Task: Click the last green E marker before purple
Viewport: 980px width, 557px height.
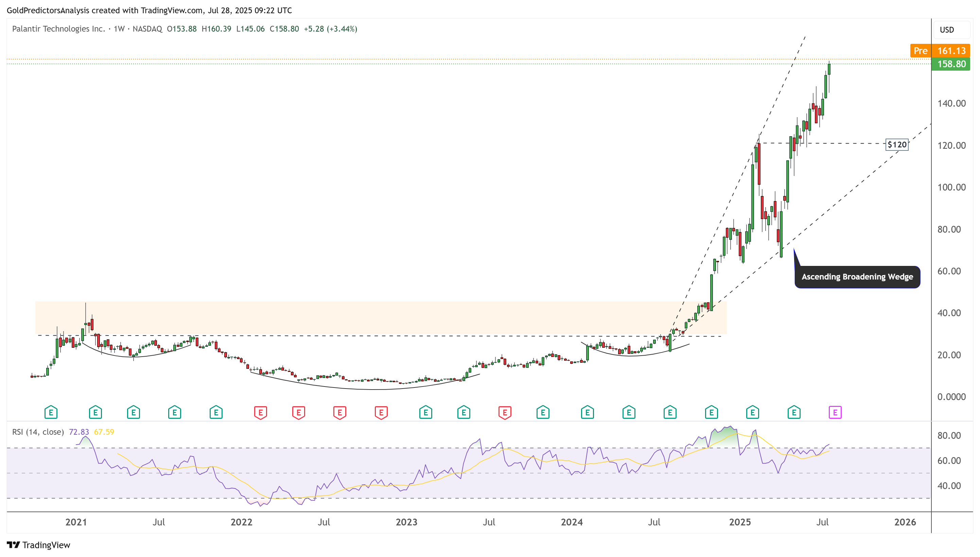Action: tap(794, 412)
